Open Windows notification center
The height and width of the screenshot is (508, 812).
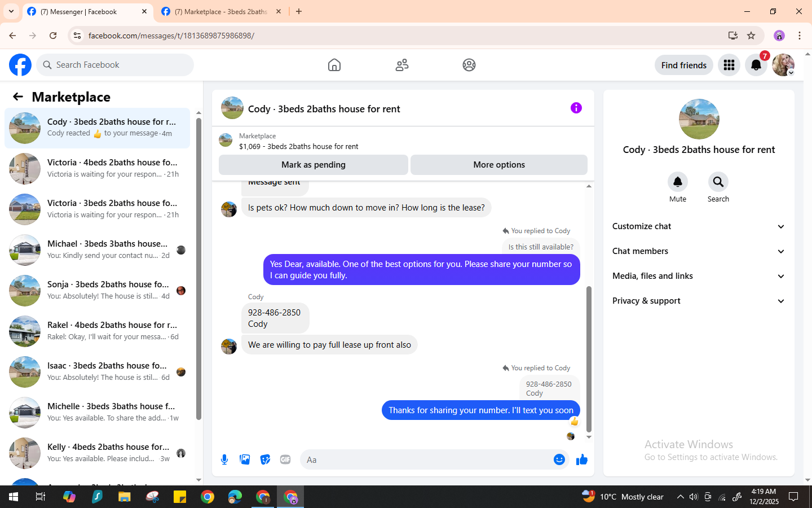793,497
